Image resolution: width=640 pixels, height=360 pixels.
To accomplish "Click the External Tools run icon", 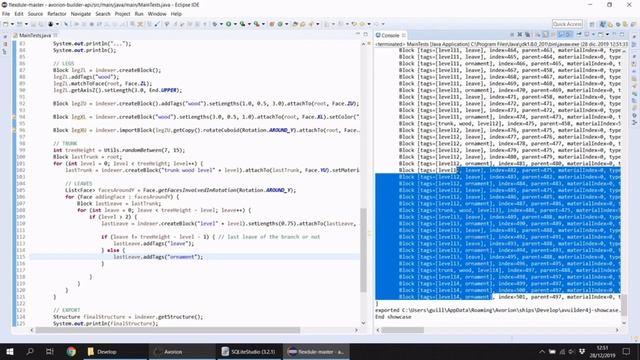I will [257, 24].
